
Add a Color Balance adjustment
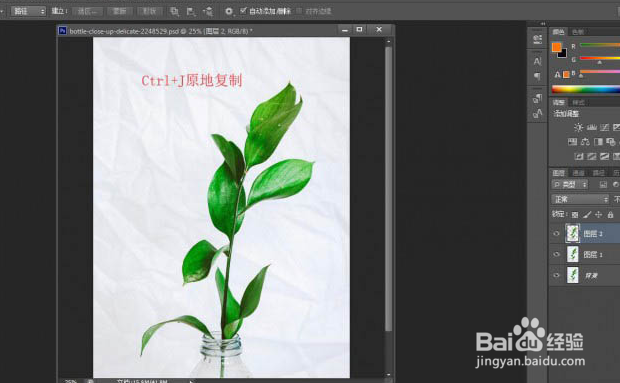coord(585,142)
